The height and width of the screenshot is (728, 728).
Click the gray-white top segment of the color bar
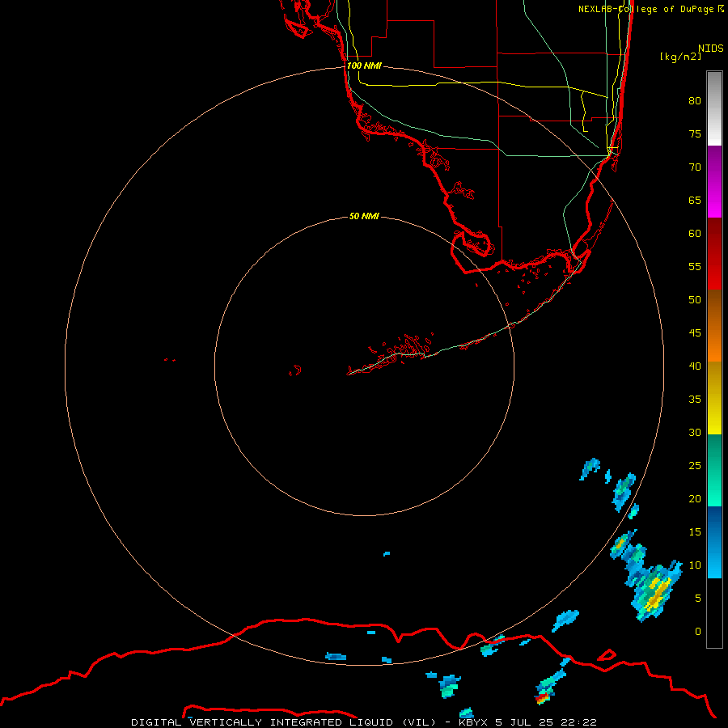[714, 108]
